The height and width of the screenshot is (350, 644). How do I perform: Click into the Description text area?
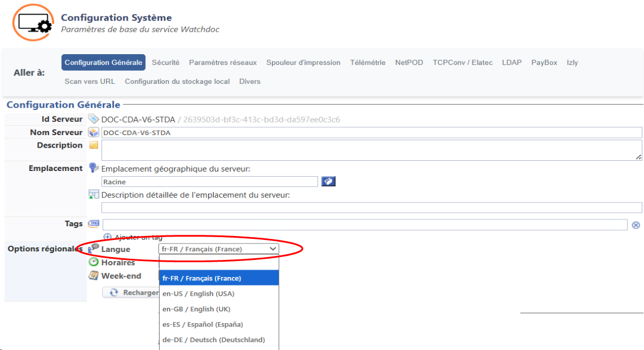pyautogui.click(x=370, y=150)
